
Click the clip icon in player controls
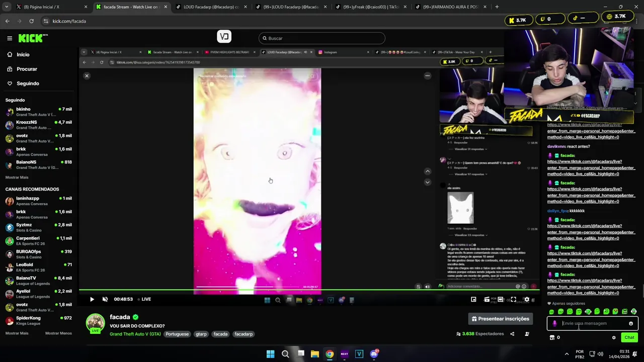[x=487, y=299]
